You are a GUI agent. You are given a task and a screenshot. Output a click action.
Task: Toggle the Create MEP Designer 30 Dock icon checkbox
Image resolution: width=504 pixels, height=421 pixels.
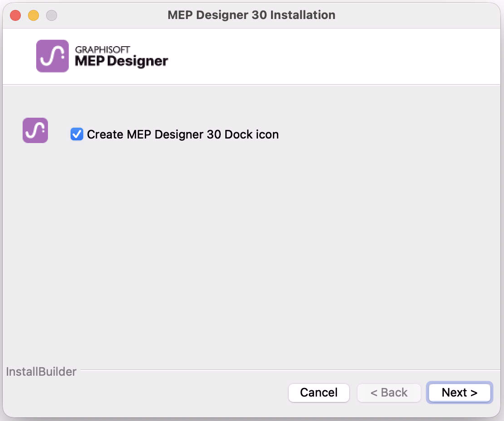click(77, 134)
